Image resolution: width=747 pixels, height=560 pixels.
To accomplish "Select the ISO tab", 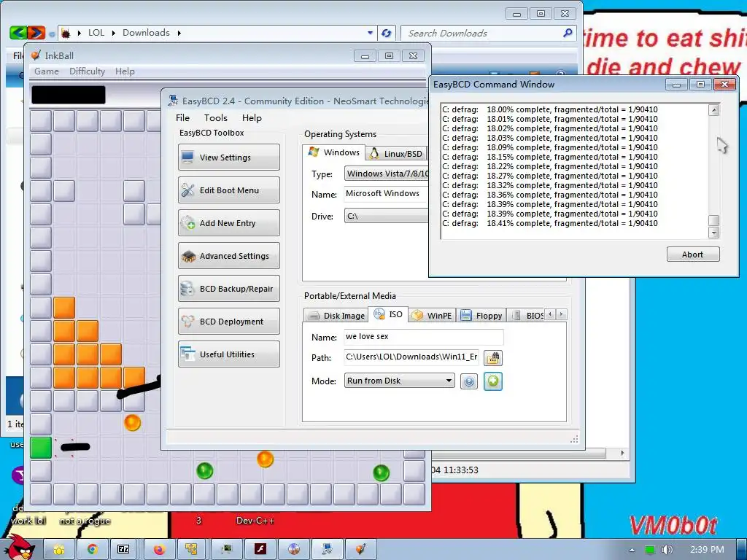I will pyautogui.click(x=388, y=314).
